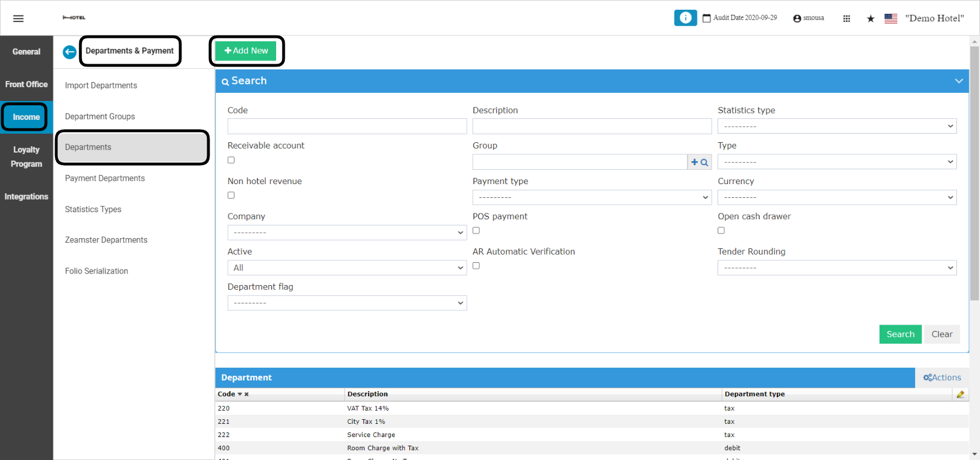
Task: Select the Room Charge with Tax row
Action: pyautogui.click(x=592, y=448)
